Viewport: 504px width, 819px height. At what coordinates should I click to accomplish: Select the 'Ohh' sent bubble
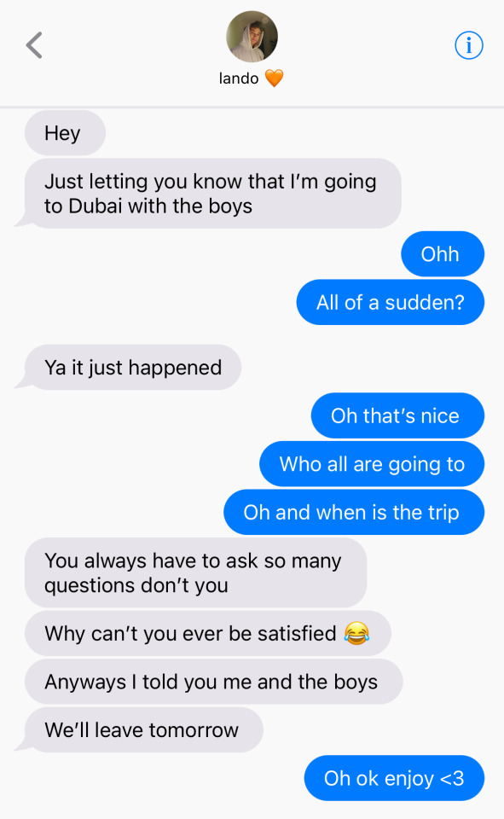pos(443,254)
